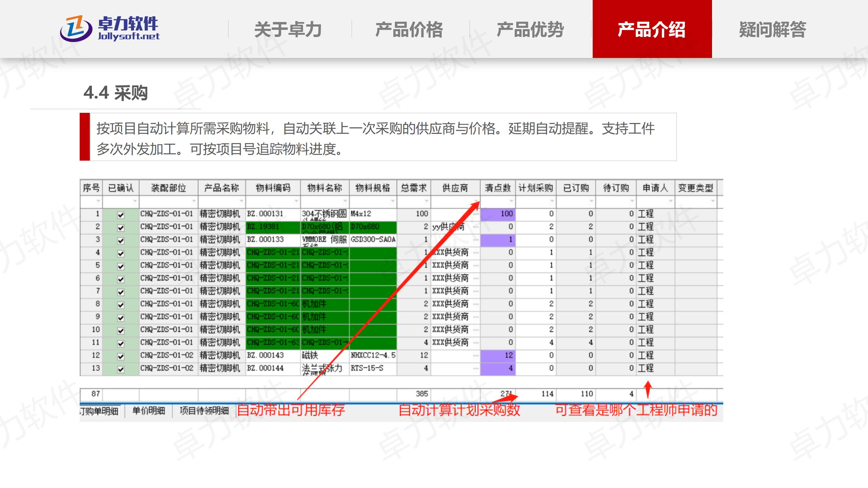Viewport: 868px width, 488px height.
Task: Open filter dropdown under 物料编码 column
Action: click(x=296, y=201)
